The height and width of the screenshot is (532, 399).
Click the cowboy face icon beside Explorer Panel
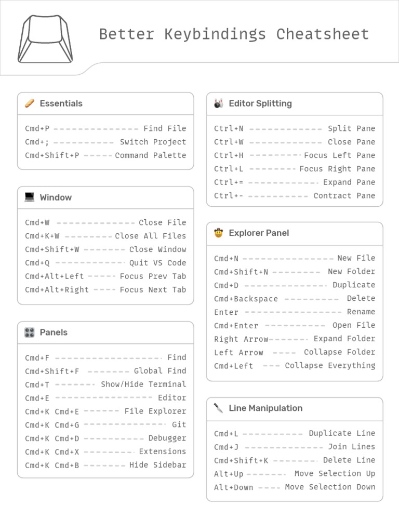click(x=219, y=233)
